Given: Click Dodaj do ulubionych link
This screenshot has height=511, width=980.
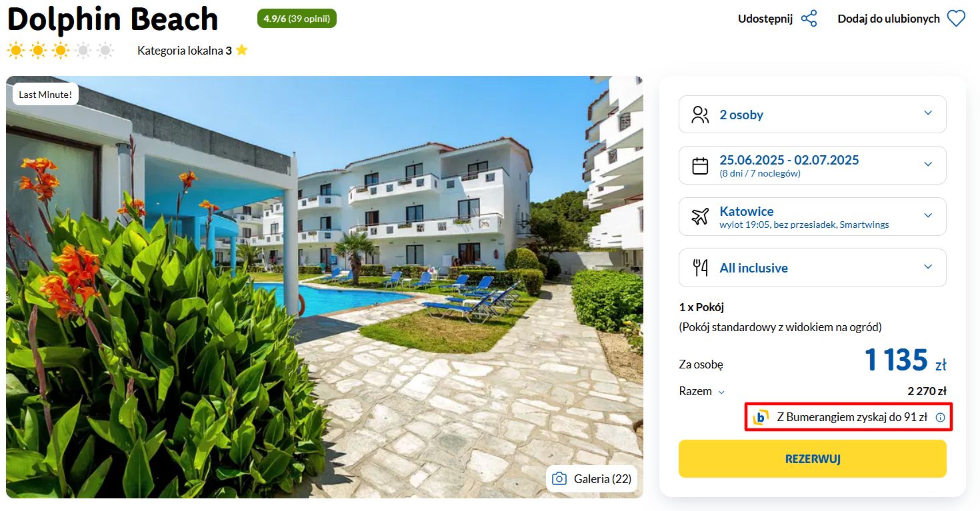Looking at the screenshot, I should tap(889, 19).
